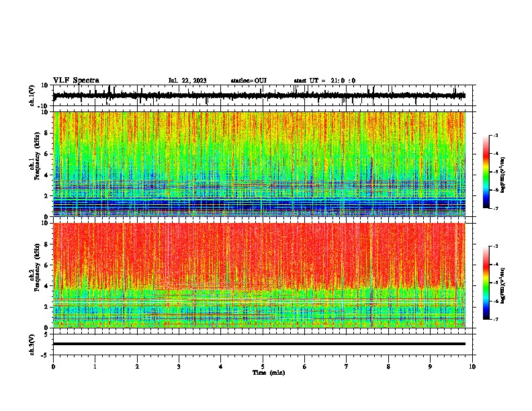
Task: Select the date text "Jul. 22, 2023"
Action: (x=187, y=81)
